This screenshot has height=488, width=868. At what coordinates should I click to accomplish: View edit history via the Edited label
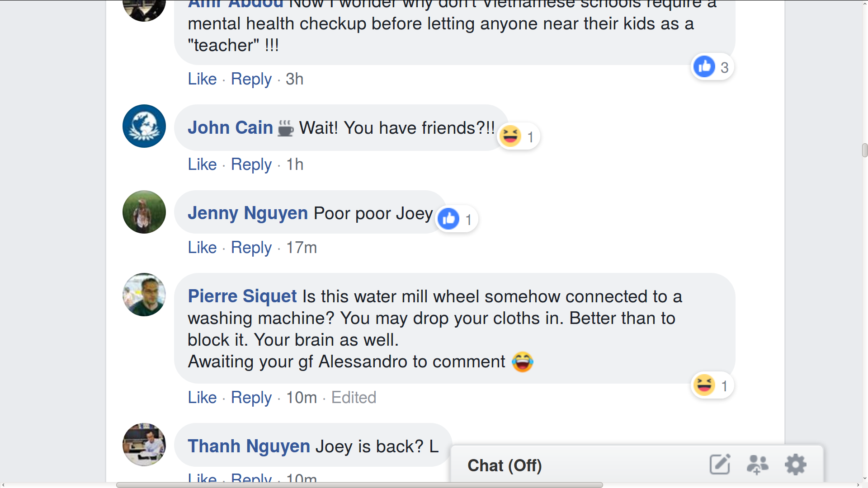point(354,398)
